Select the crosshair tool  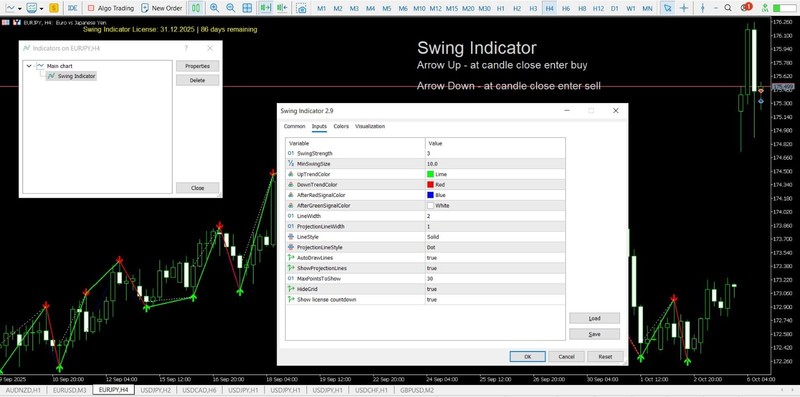(684, 8)
